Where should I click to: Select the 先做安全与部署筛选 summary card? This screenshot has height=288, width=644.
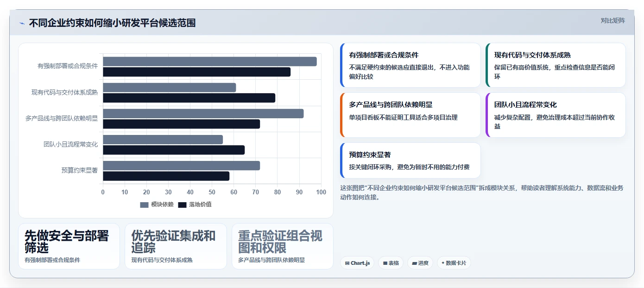(69, 246)
